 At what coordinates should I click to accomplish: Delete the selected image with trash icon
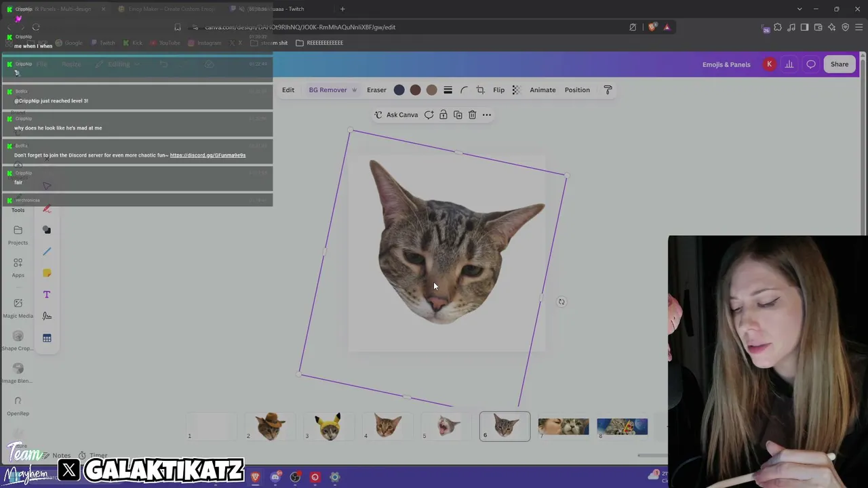[472, 115]
